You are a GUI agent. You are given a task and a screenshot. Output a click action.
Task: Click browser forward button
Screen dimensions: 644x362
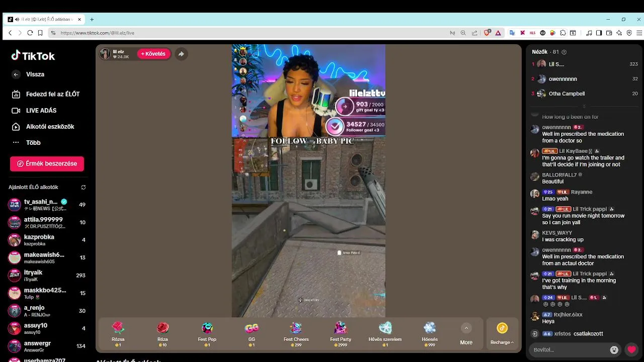(20, 33)
